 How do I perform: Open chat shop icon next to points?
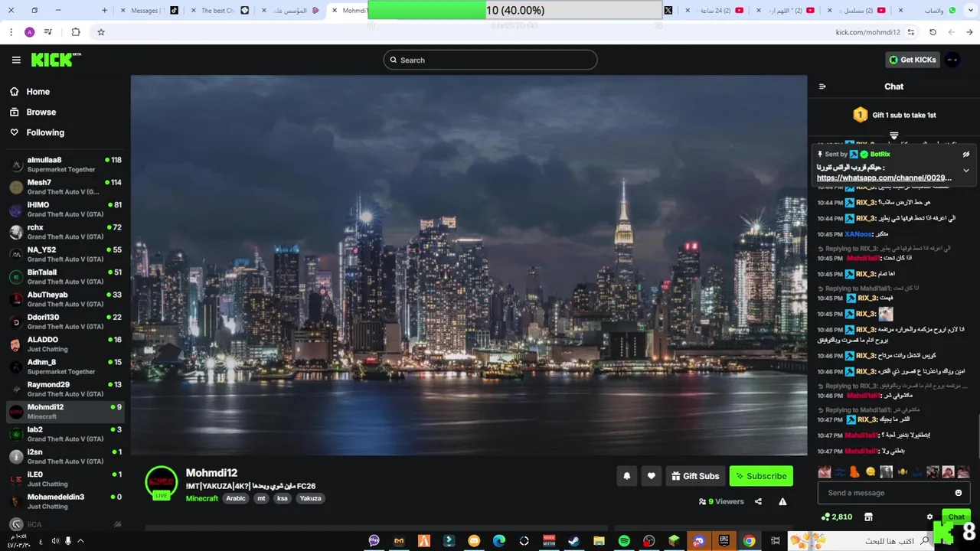[x=868, y=517]
